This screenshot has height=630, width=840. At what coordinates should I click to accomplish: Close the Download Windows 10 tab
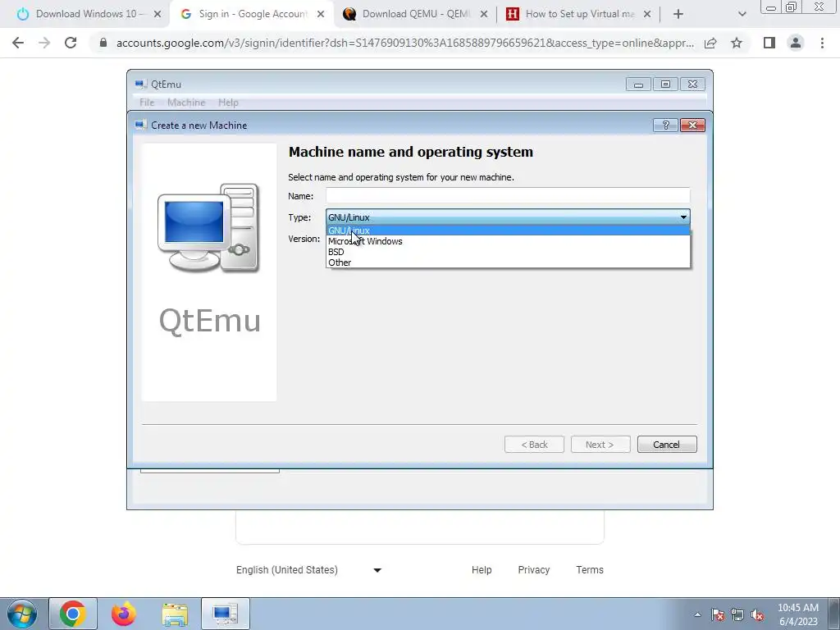coord(157,15)
